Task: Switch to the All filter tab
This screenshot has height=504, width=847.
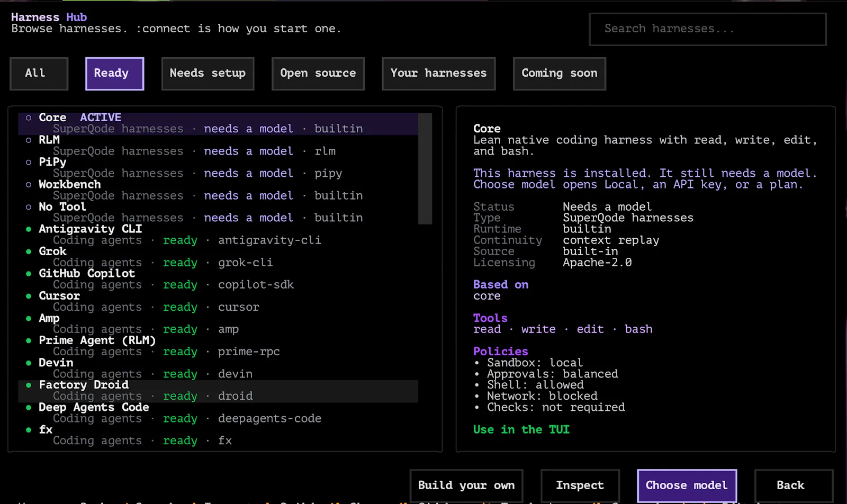Action: pyautogui.click(x=39, y=74)
